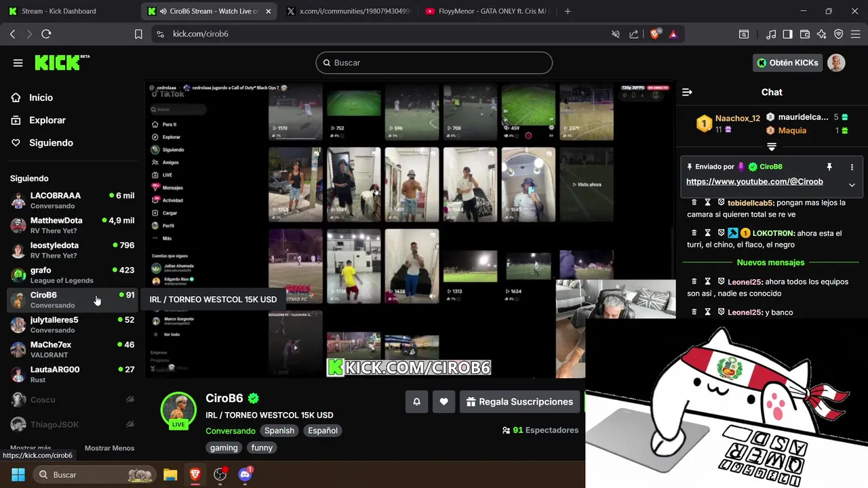Close the CiroB6 Stream tab
This screenshot has height=488, width=868.
(269, 11)
